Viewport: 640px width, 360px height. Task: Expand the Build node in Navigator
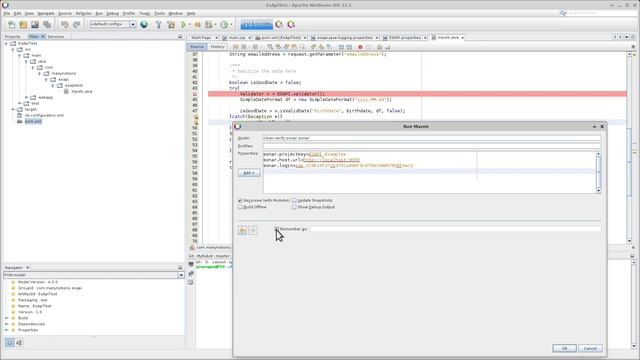(x=6, y=318)
